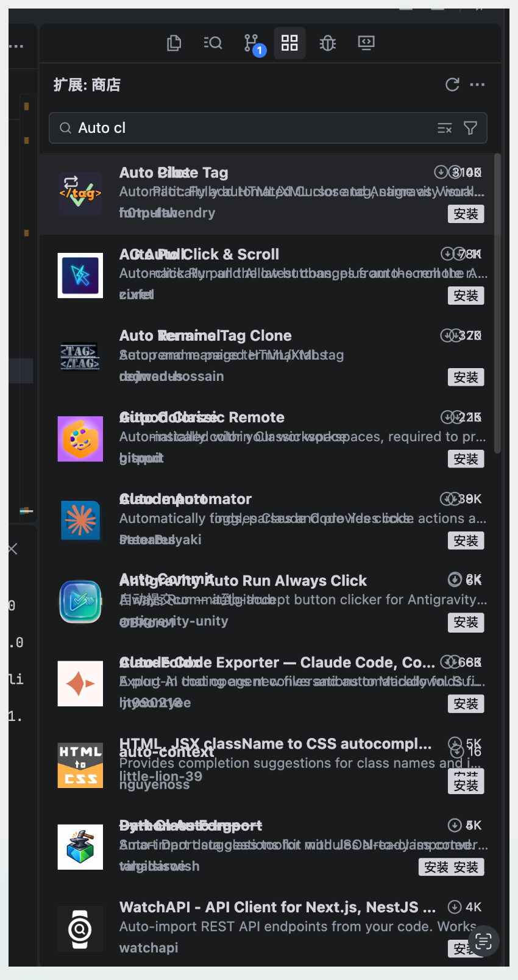Install the Auto Run Always Click extension
The image size is (518, 980).
[x=466, y=622]
